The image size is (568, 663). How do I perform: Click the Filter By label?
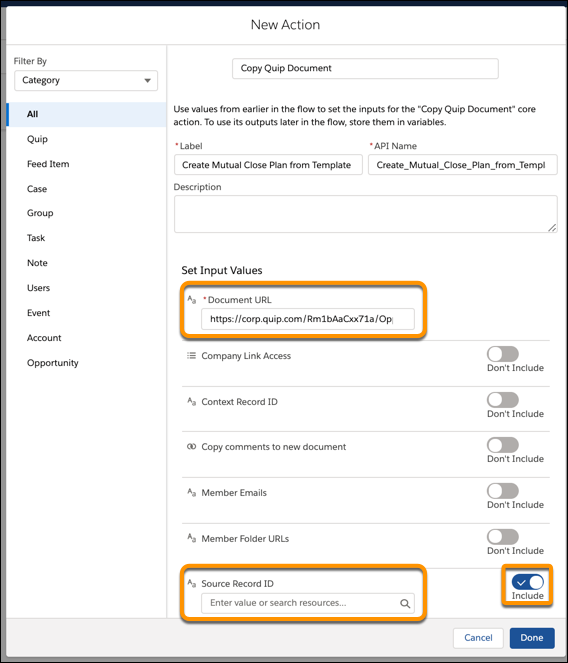click(30, 61)
